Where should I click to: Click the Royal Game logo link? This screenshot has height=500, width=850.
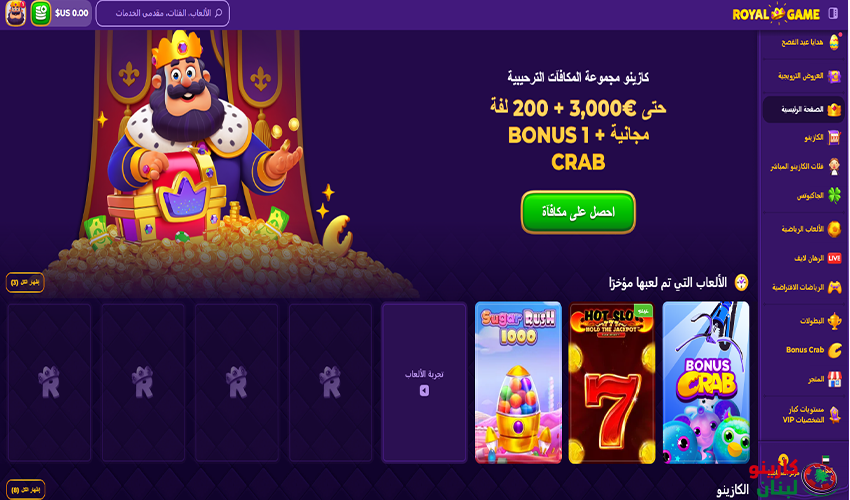point(776,14)
